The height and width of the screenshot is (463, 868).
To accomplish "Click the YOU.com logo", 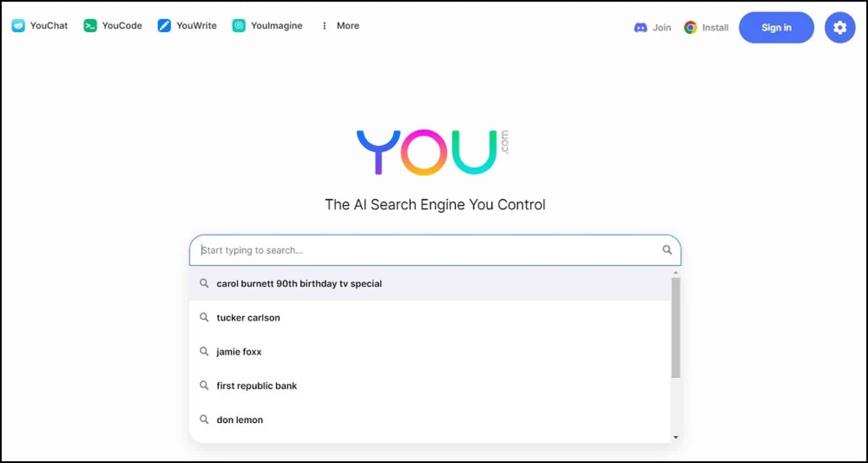I will tap(432, 152).
